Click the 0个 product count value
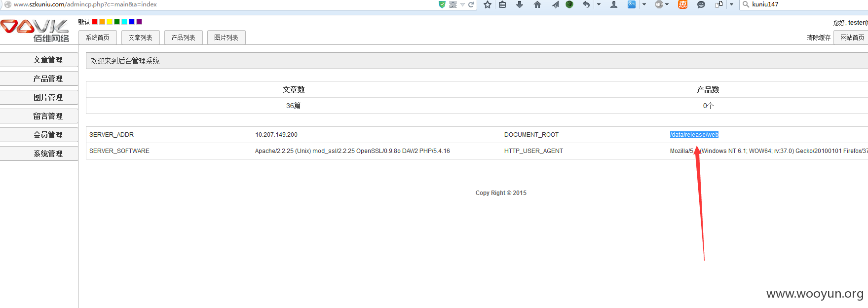 (708, 106)
